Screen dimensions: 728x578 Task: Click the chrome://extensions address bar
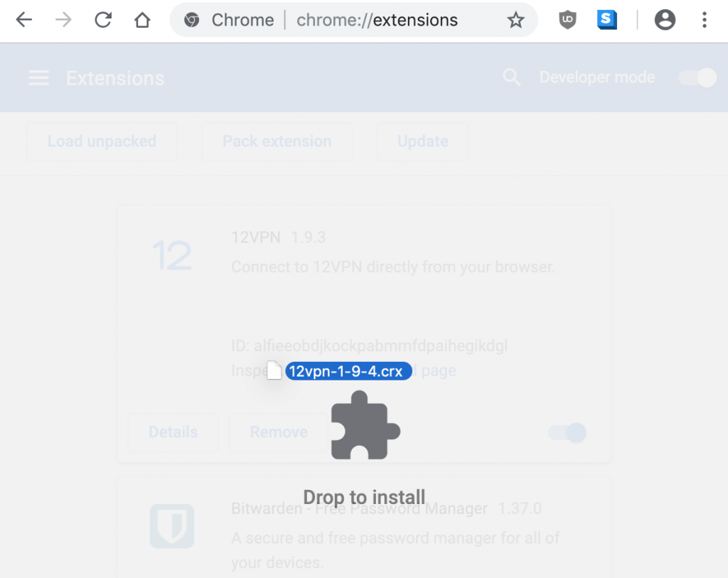click(377, 20)
